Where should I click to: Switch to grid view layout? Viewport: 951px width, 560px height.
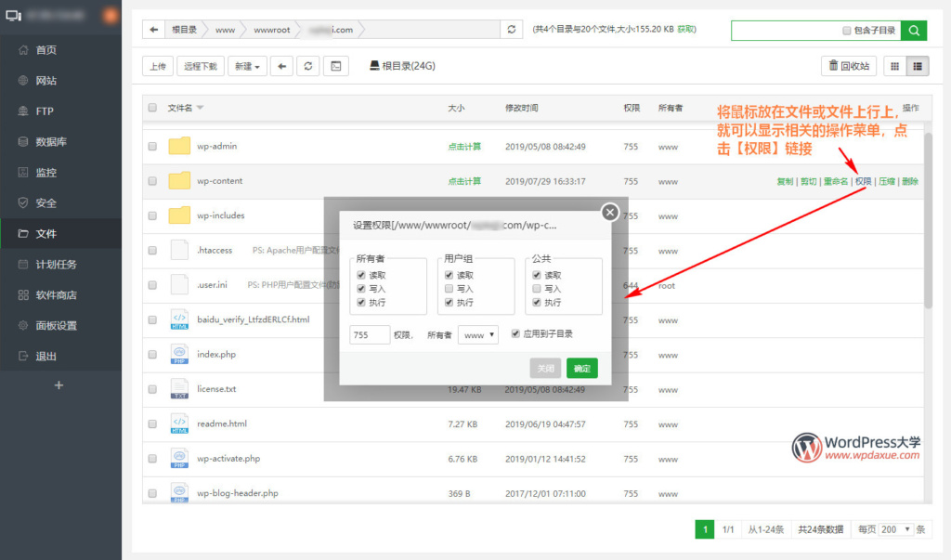[x=894, y=66]
